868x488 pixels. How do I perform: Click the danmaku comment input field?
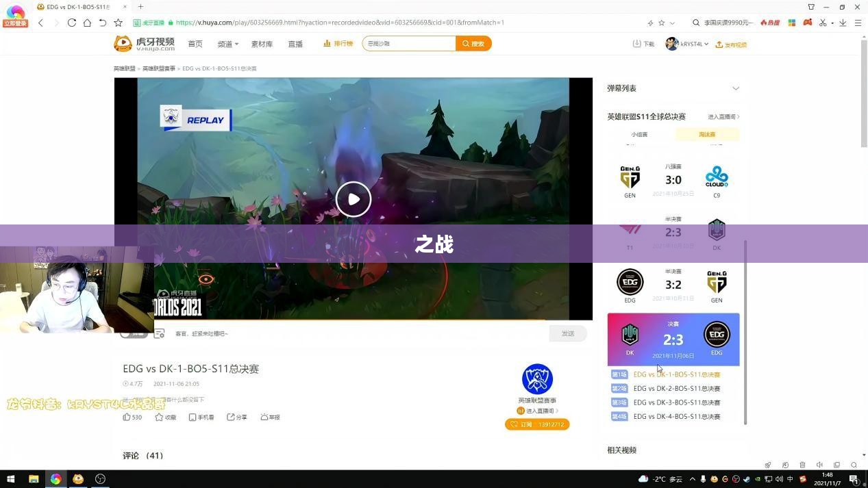click(x=356, y=333)
